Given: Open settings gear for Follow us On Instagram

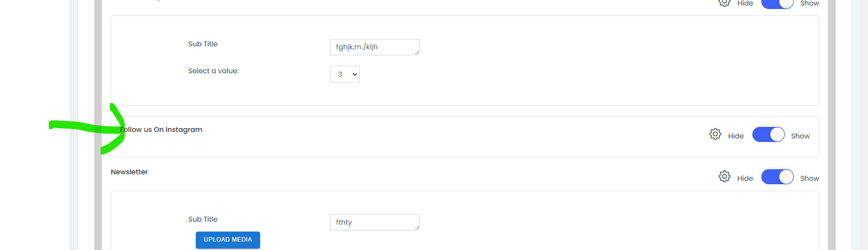Looking at the screenshot, I should 715,134.
